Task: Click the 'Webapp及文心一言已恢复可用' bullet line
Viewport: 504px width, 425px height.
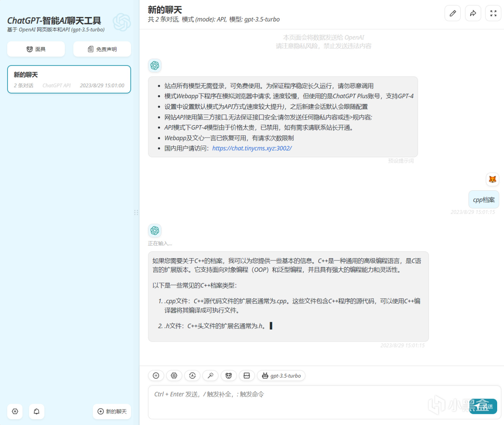Action: point(229,138)
